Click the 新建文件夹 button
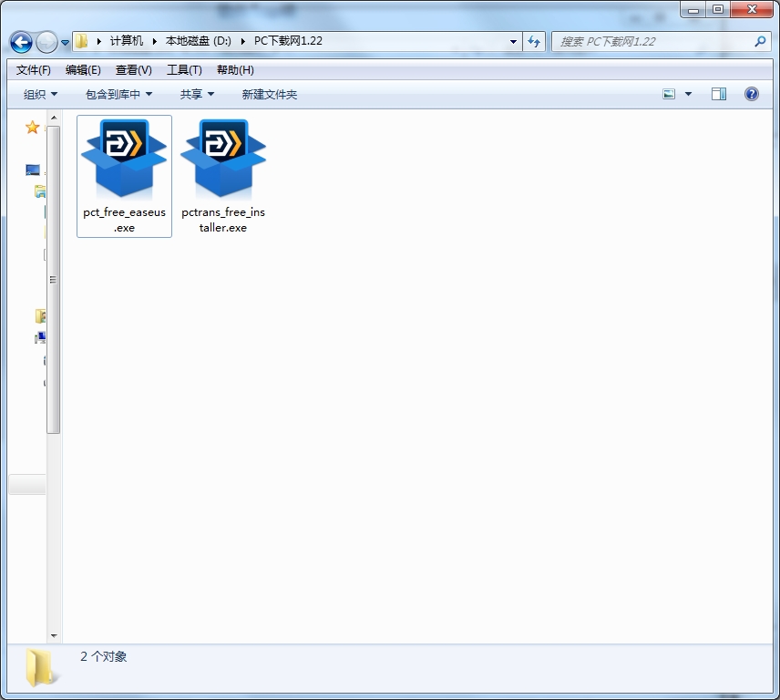The image size is (780, 700). pos(269,94)
